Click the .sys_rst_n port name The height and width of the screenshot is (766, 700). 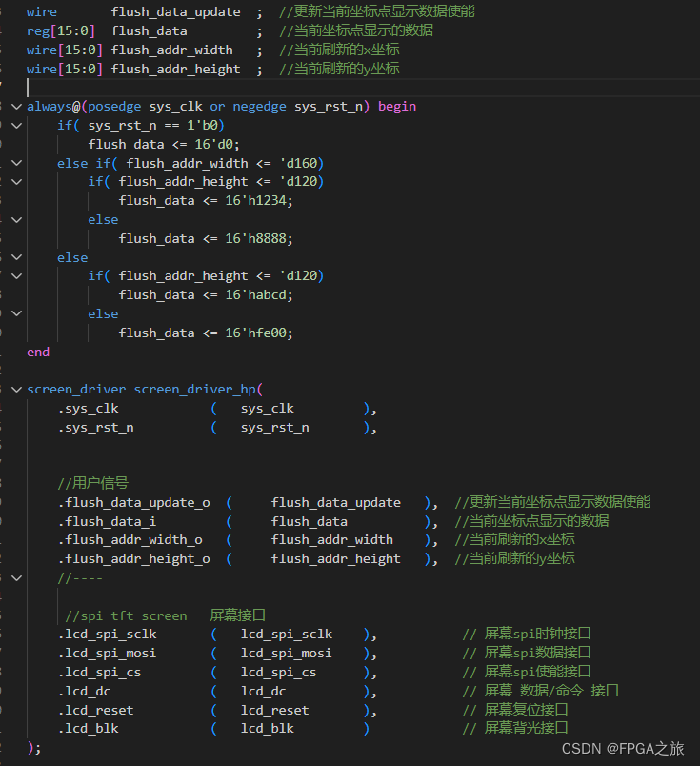point(96,428)
